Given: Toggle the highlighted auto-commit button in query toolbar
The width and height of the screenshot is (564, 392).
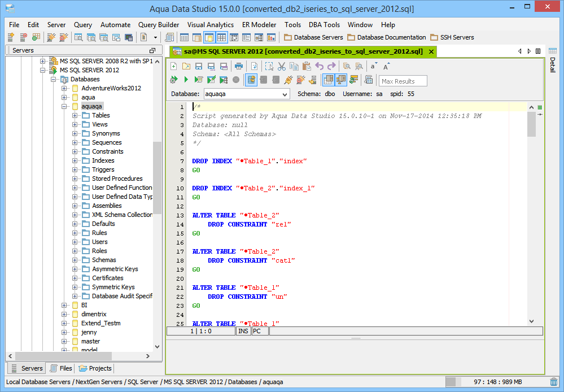Looking at the screenshot, I should (252, 80).
